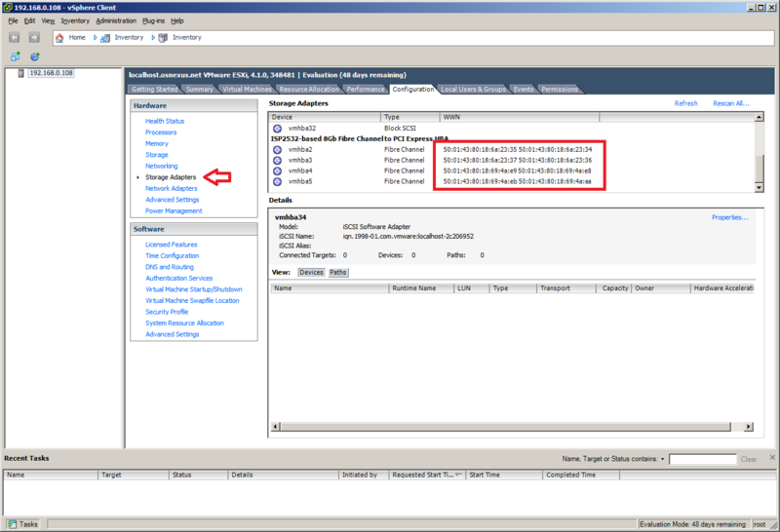Select the vmhba32 adapter icon
The height and width of the screenshot is (532, 780).
point(278,129)
